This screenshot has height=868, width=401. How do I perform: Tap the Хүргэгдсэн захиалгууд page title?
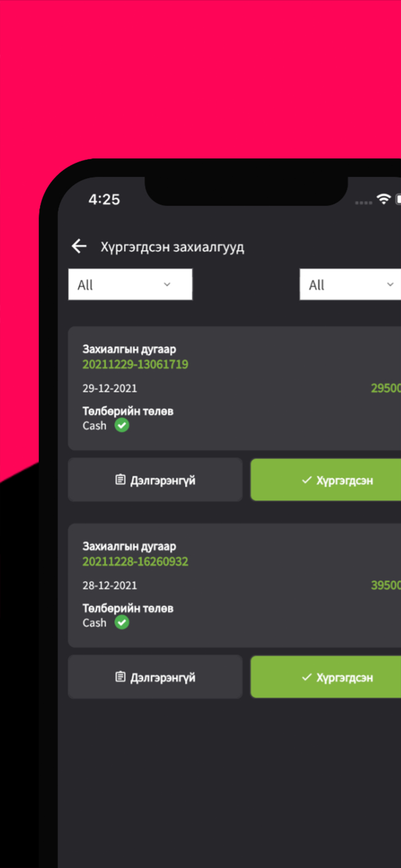tap(172, 247)
